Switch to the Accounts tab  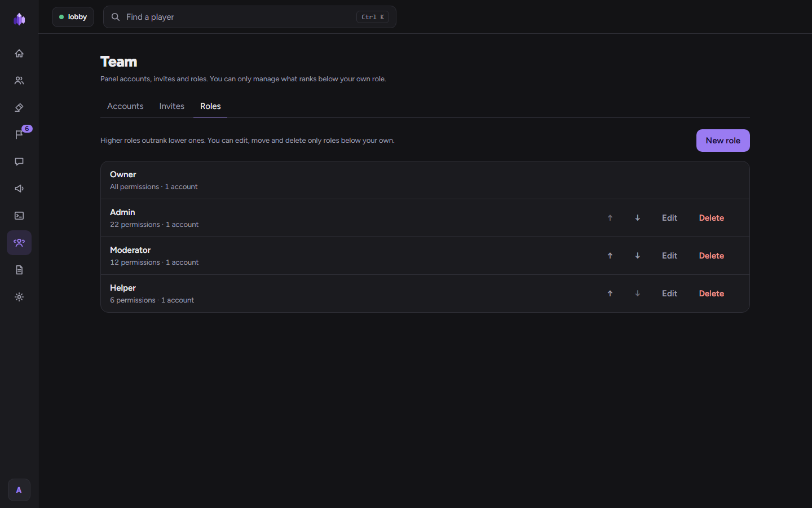click(125, 106)
